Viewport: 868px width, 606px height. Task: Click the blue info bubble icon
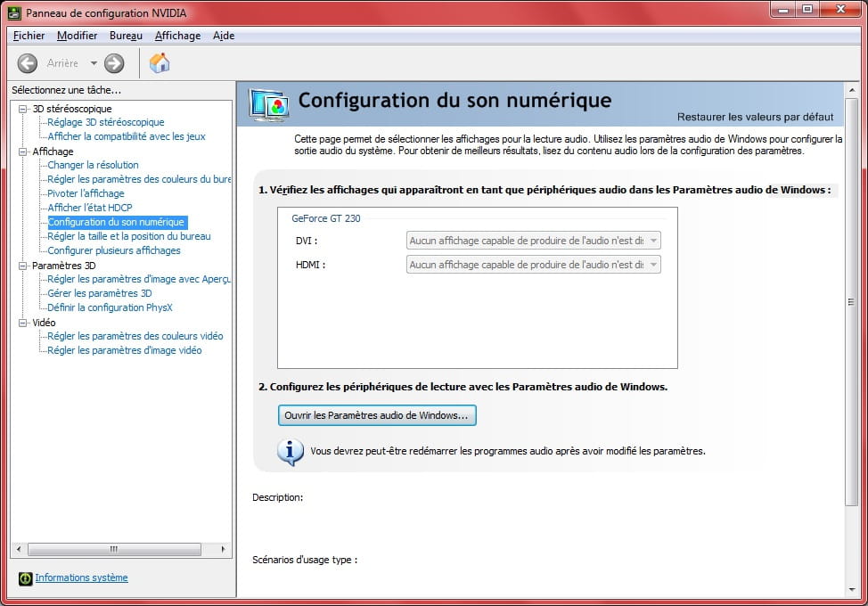pyautogui.click(x=290, y=452)
